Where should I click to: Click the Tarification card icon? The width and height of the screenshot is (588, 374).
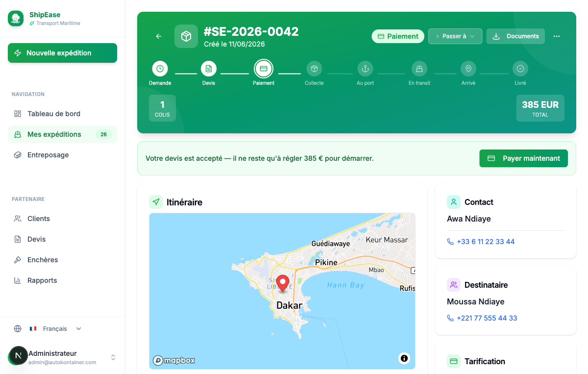pos(454,361)
